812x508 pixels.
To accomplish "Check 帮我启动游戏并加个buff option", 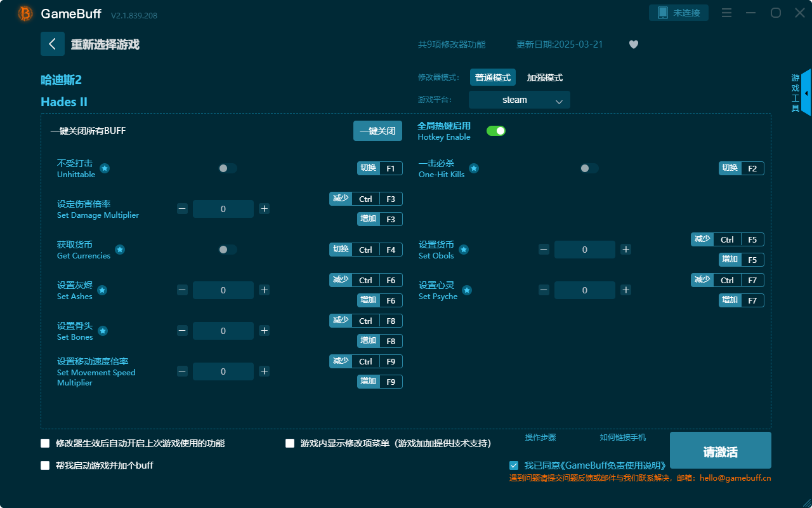I will [x=45, y=465].
